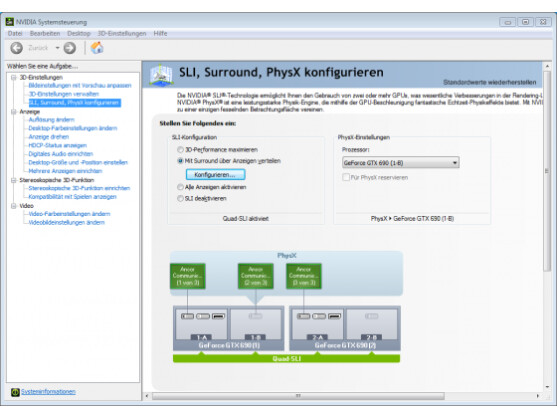This screenshot has width=557, height=418.
Task: Click the GPU 1-A connector panel
Action: 201,325
